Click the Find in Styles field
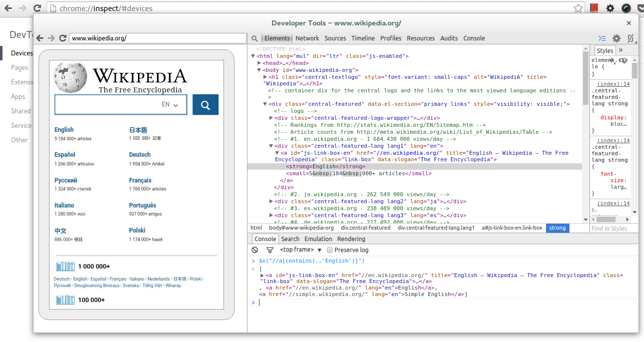The image size is (644, 342). (x=613, y=228)
